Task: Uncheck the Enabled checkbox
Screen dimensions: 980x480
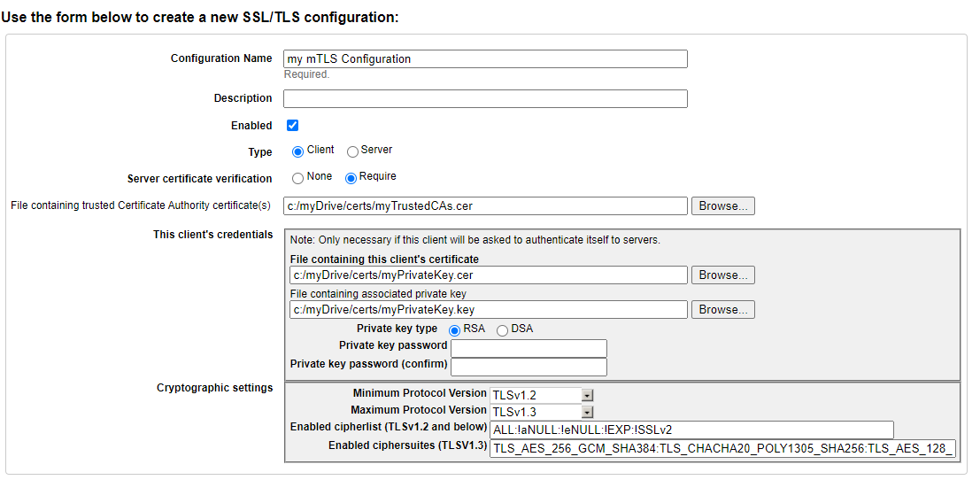Action: coord(292,126)
